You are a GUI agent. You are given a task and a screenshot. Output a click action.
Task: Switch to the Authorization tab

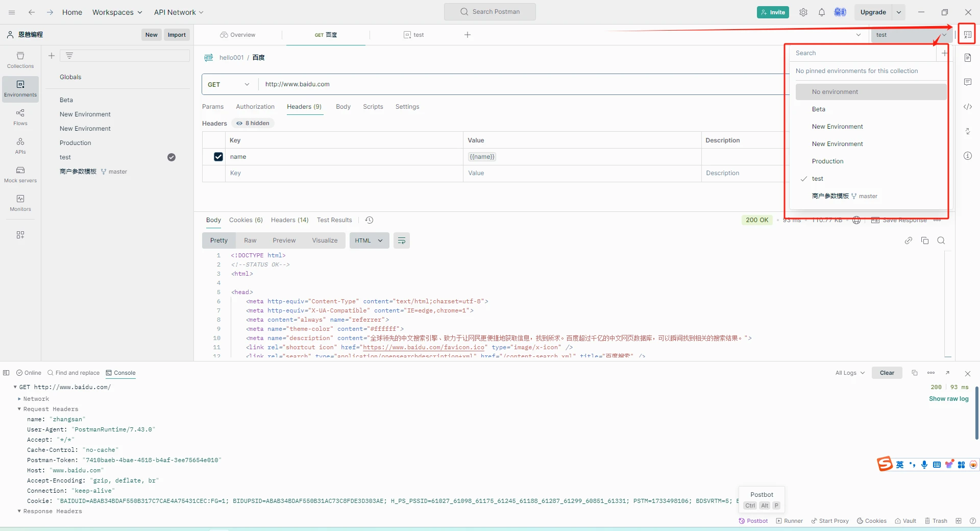[x=255, y=107]
